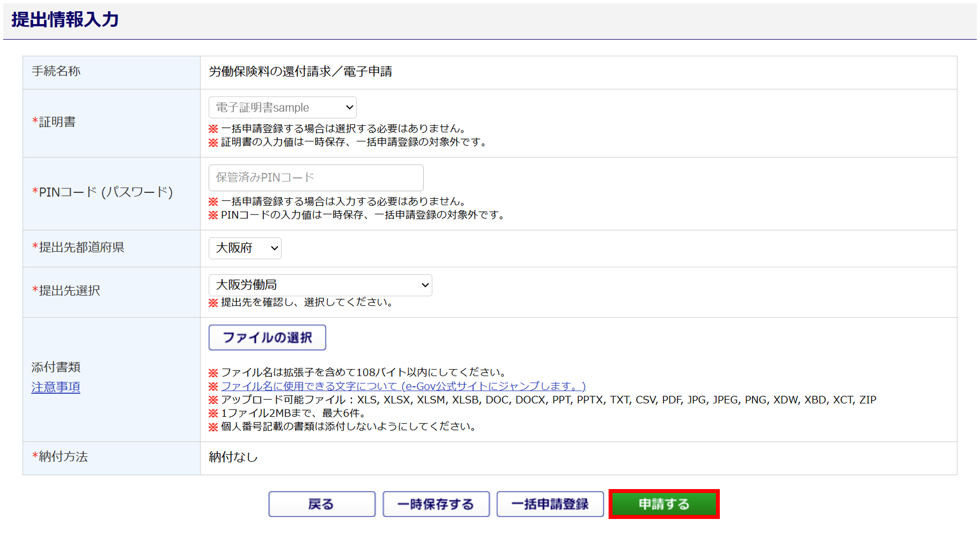Click the 一括申請登録 button
Image resolution: width=980 pixels, height=540 pixels.
(550, 504)
